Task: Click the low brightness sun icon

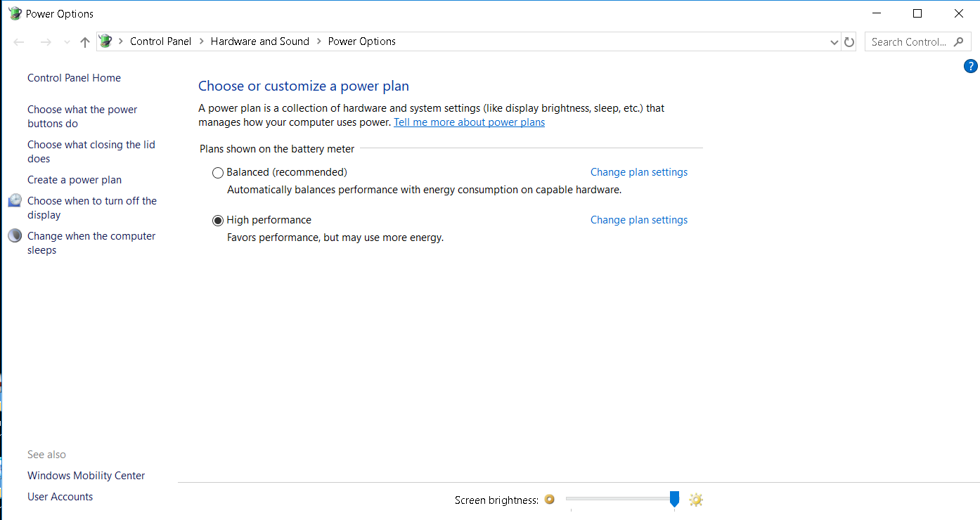Action: (x=550, y=500)
